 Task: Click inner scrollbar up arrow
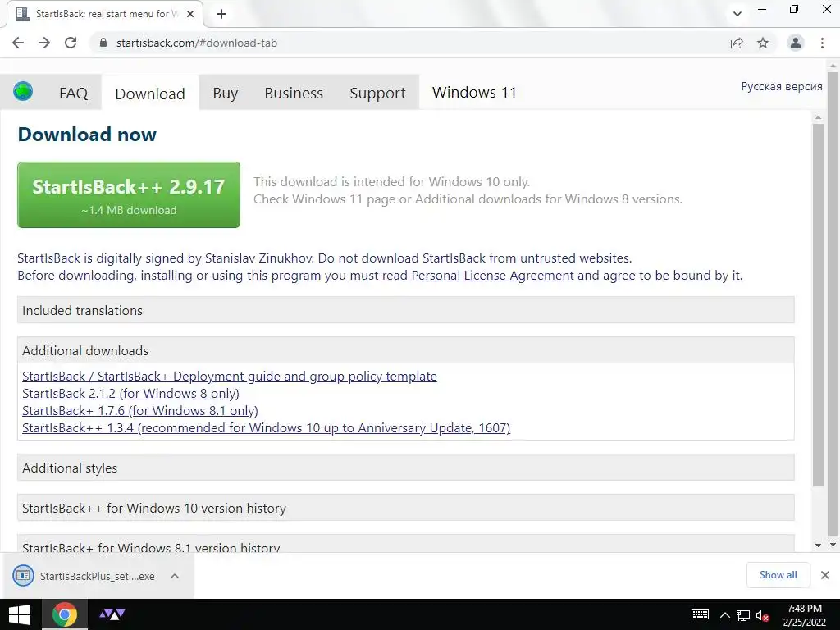pyautogui.click(x=818, y=116)
